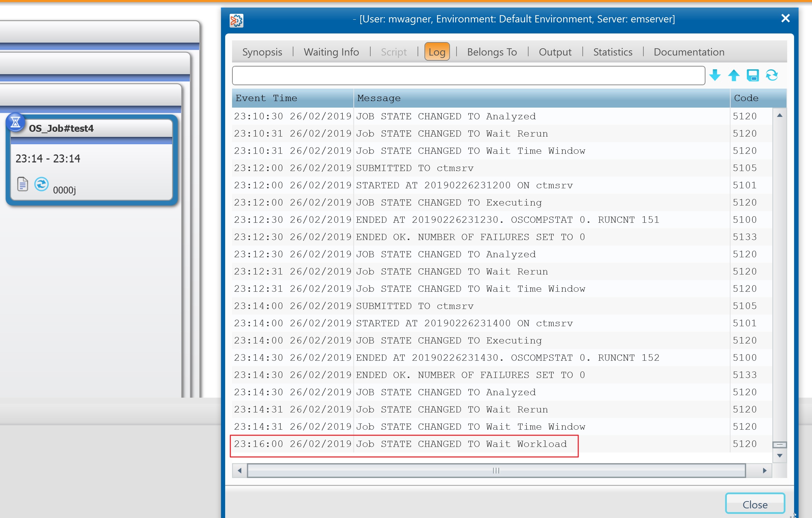
Task: Select the 23:12:00 'CHANGED TO Executing' row
Action: [502, 202]
